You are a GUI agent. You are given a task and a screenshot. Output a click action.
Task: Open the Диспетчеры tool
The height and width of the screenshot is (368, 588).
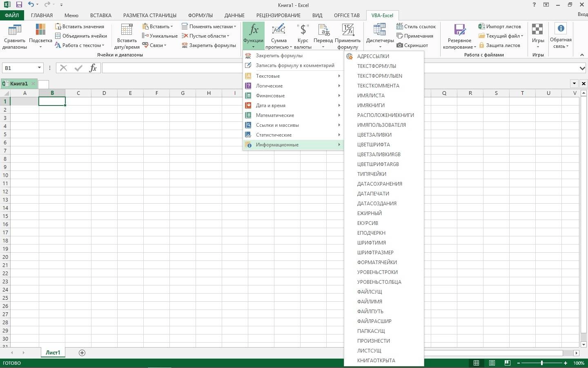[380, 36]
